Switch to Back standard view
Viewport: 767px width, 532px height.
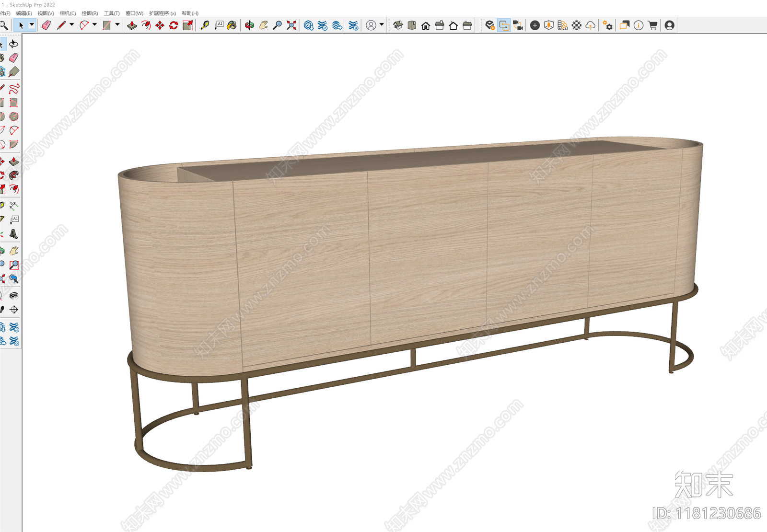453,25
